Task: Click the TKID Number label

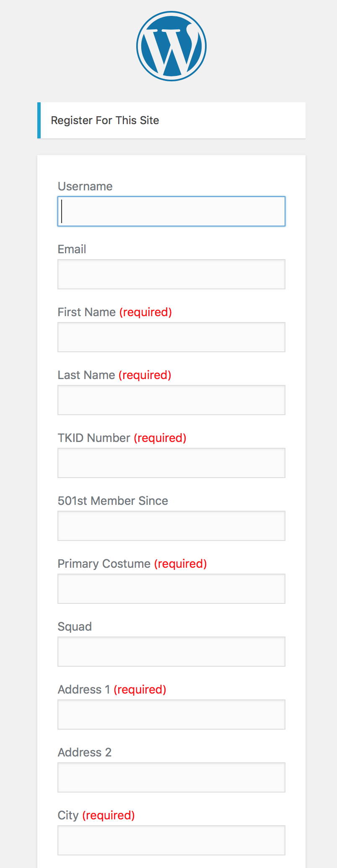Action: click(x=94, y=438)
